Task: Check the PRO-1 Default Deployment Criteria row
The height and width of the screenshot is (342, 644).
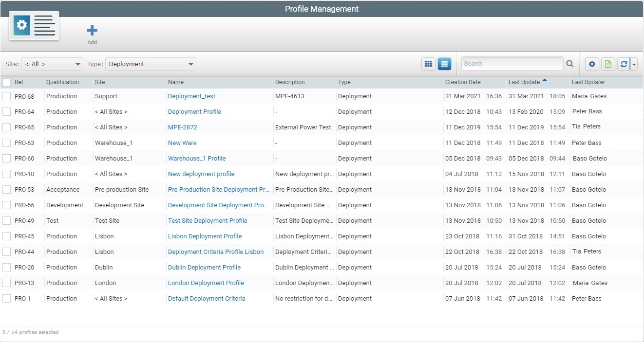Action: click(x=7, y=298)
